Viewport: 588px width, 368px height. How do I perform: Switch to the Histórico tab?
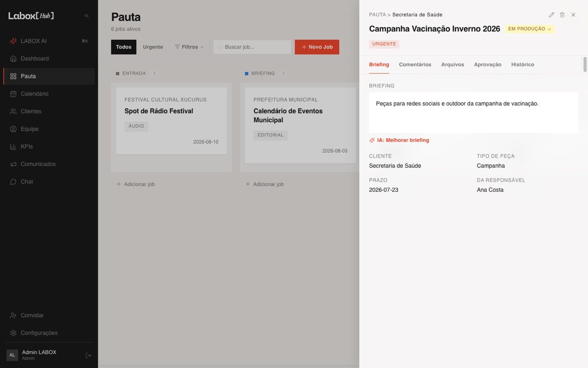(523, 65)
